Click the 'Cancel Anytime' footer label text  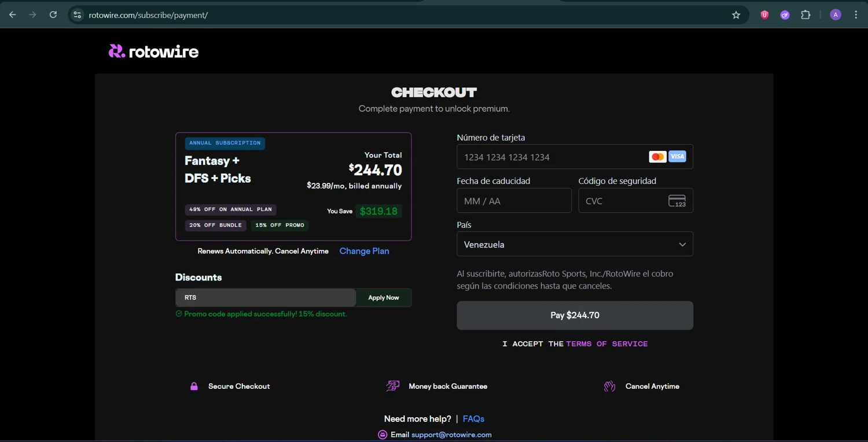tap(652, 386)
